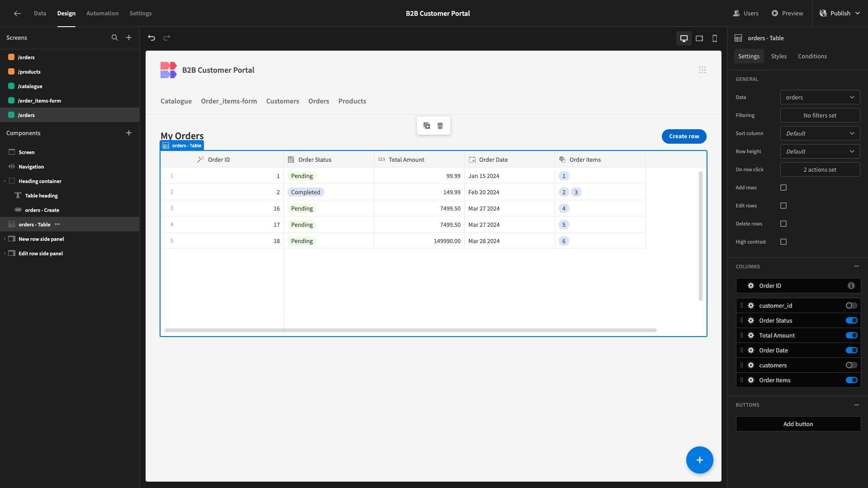The height and width of the screenshot is (488, 868).
Task: Click the tablet view icon
Action: coord(699,38)
